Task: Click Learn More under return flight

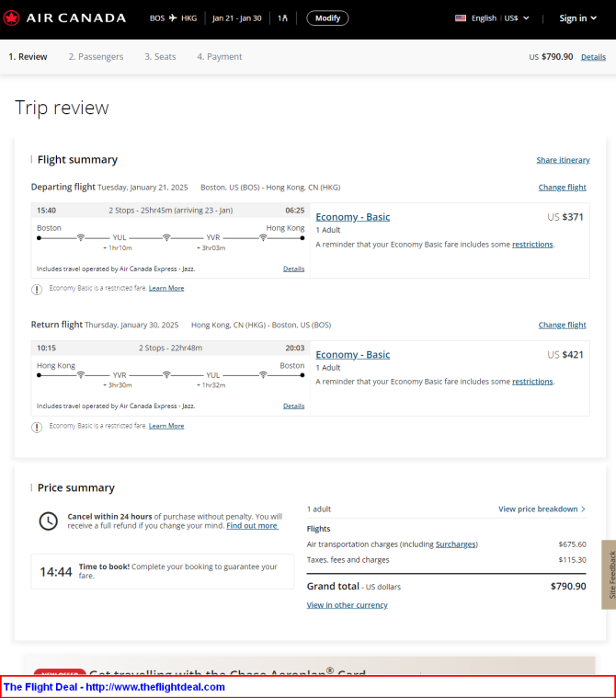Action: [x=166, y=426]
